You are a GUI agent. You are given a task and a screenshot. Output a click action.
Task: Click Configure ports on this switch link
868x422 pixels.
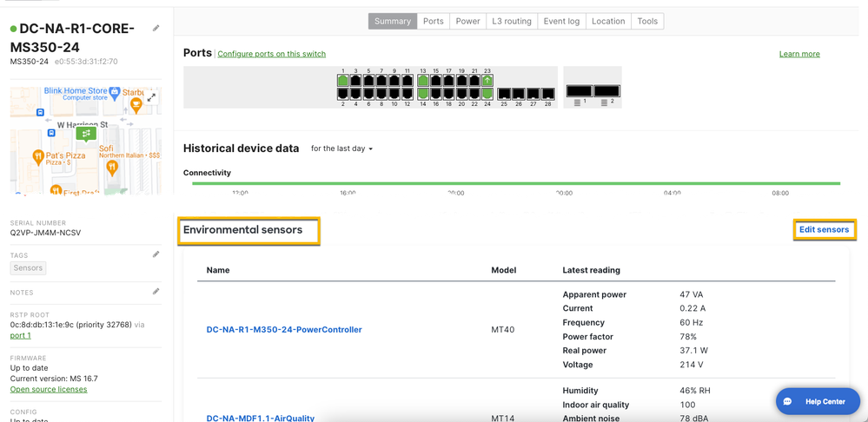pyautogui.click(x=271, y=54)
